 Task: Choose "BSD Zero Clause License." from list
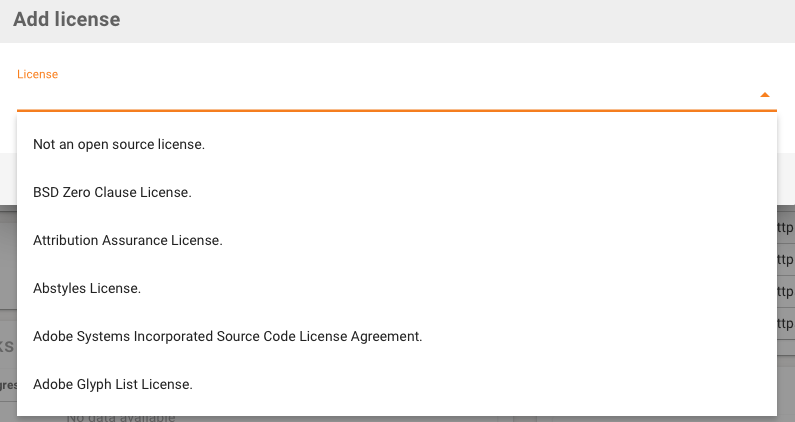[x=112, y=192]
